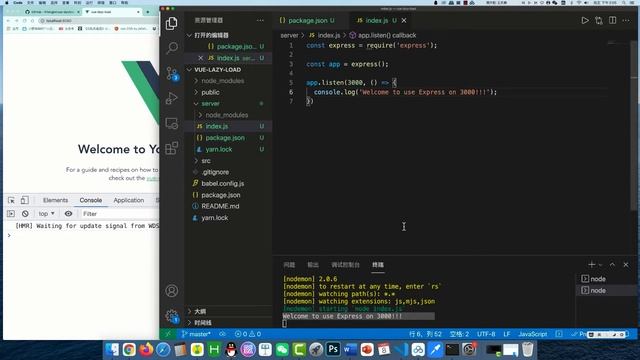Close the terminal panel
The width and height of the screenshot is (640, 360).
(626, 264)
